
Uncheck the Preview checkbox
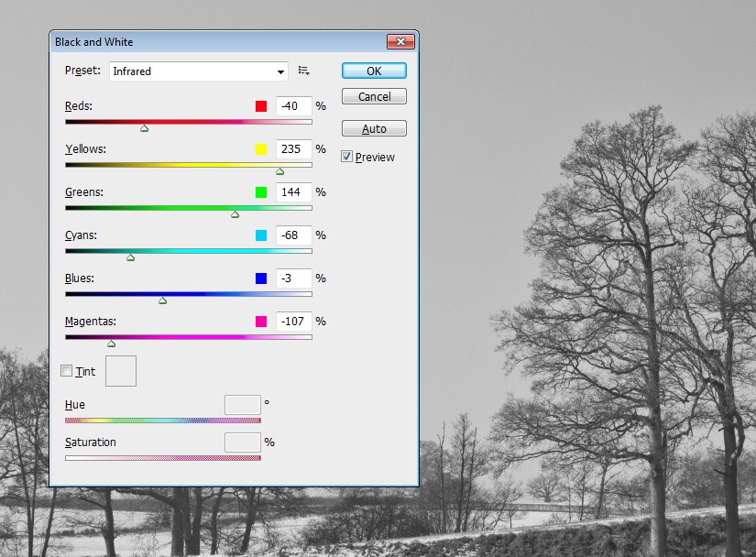coord(346,157)
